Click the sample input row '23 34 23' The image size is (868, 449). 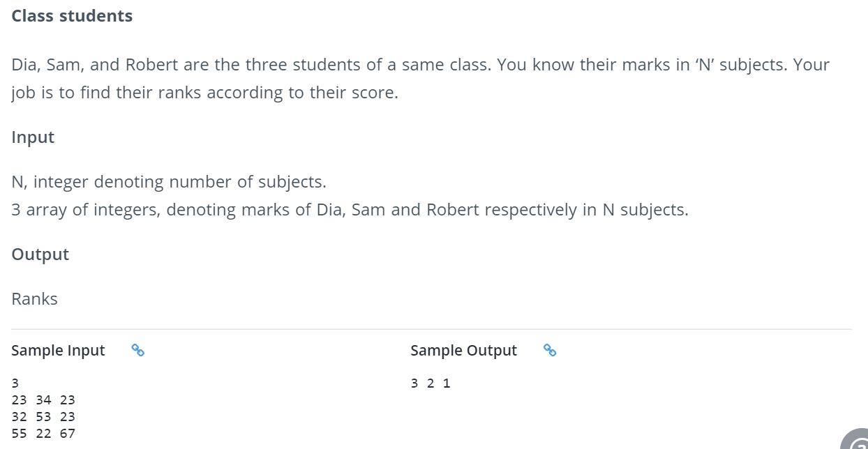coord(43,399)
